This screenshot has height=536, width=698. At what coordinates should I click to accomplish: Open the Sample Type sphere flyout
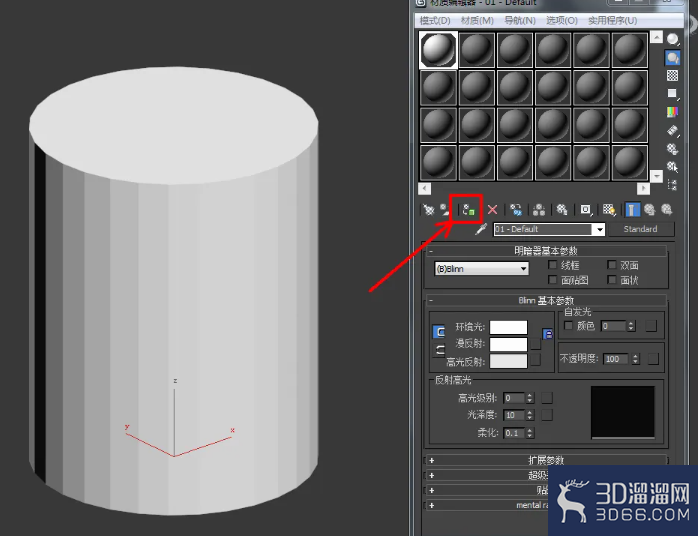tap(673, 39)
